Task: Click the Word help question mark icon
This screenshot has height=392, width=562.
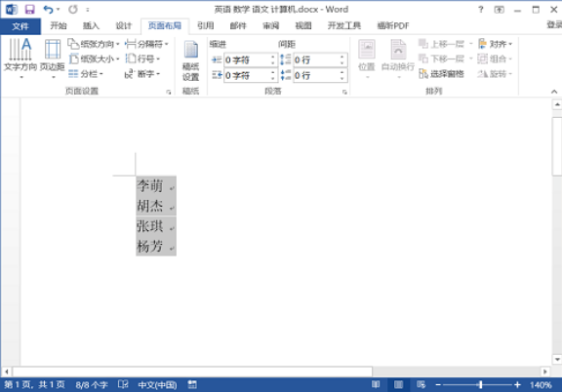Action: (481, 10)
